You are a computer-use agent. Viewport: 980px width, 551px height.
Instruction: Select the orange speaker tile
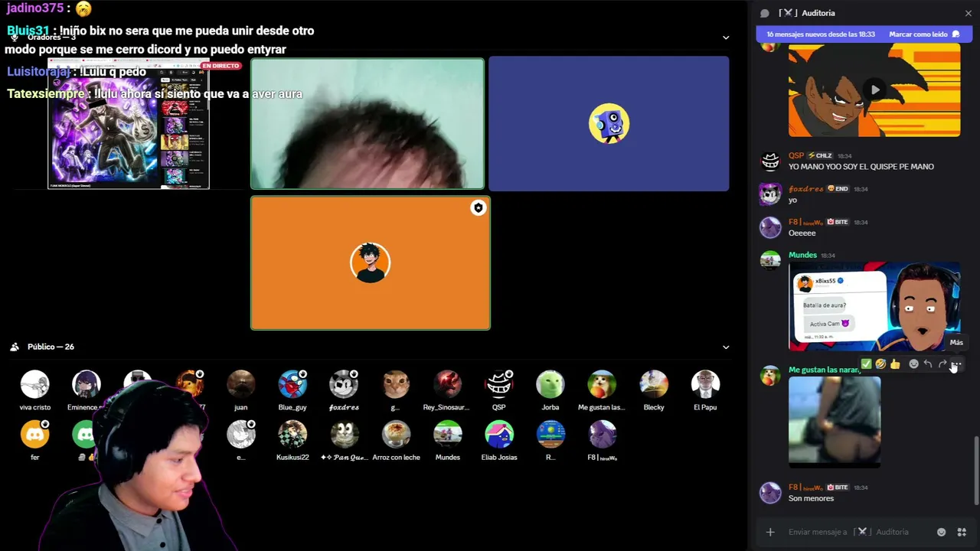[x=371, y=263]
